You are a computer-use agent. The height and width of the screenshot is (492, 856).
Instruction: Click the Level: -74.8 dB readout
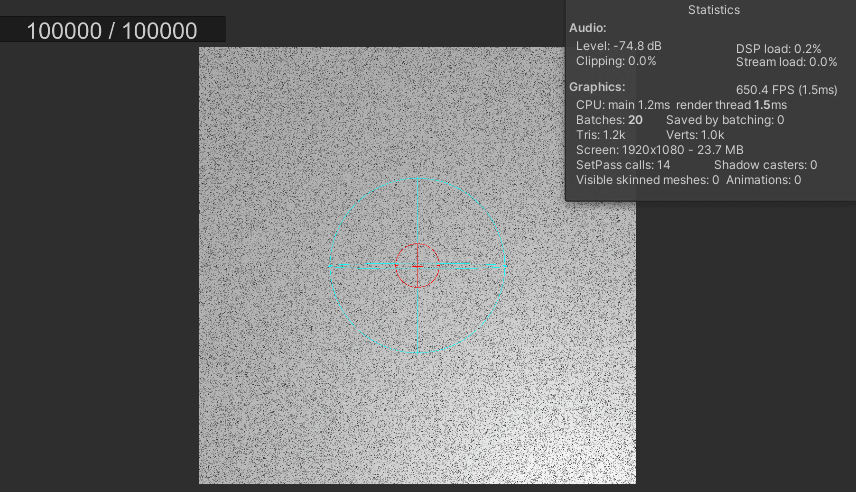[x=619, y=46]
